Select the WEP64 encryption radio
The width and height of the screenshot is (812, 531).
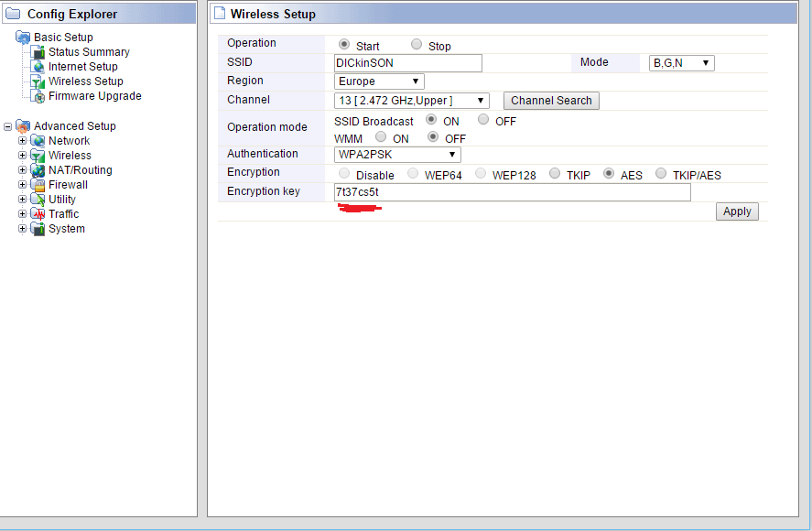[413, 174]
